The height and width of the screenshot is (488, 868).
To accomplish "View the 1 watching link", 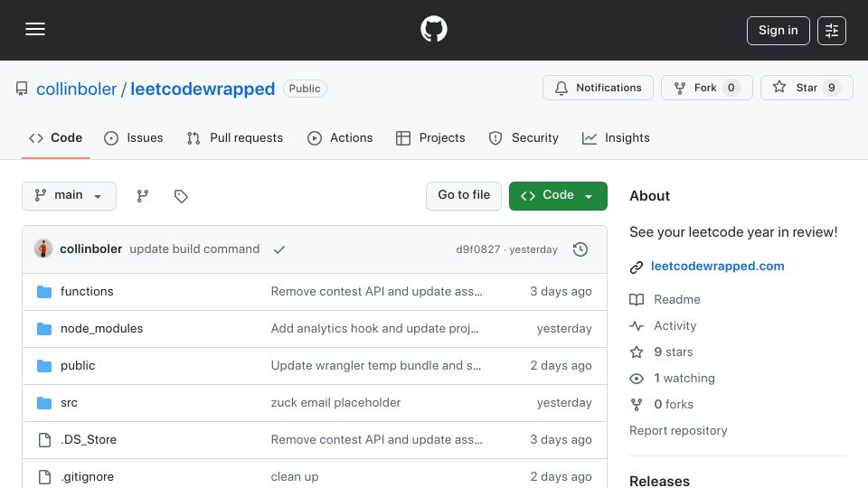I will pyautogui.click(x=684, y=379).
